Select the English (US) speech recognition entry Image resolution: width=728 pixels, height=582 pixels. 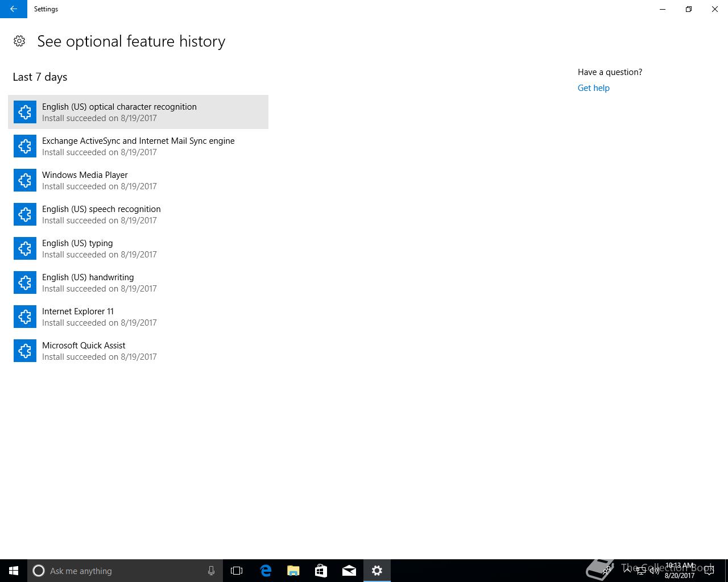tap(138, 214)
